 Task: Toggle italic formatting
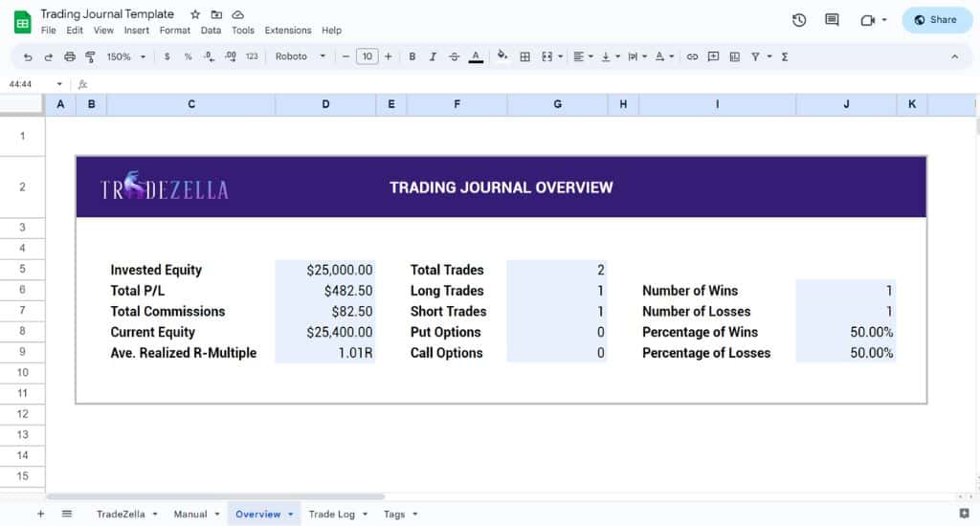[x=433, y=56]
